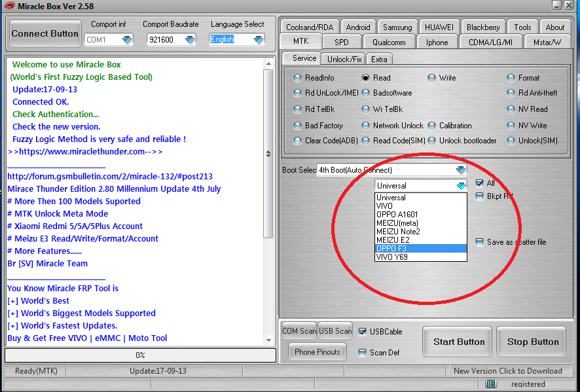Viewport: 580px width, 392px height.
Task: Select the Rd Anti-theft option
Action: coord(511,93)
